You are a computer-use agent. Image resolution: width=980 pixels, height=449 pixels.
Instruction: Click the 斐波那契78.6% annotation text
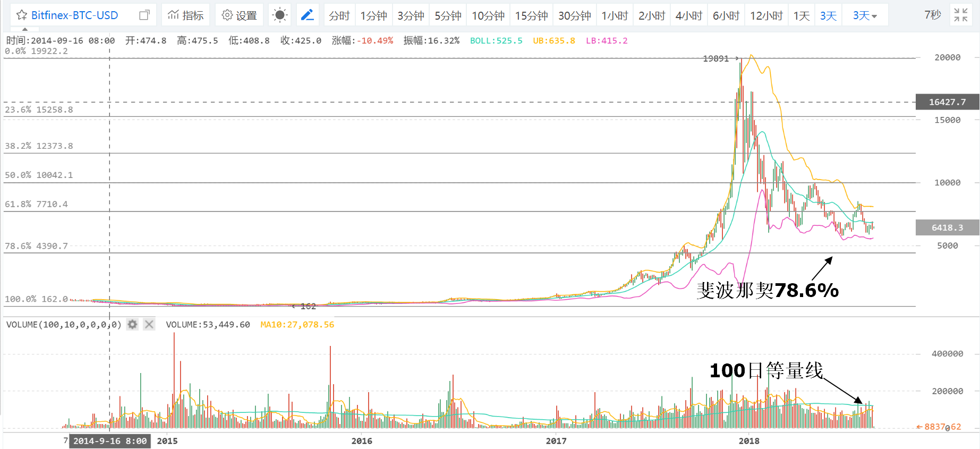click(768, 290)
